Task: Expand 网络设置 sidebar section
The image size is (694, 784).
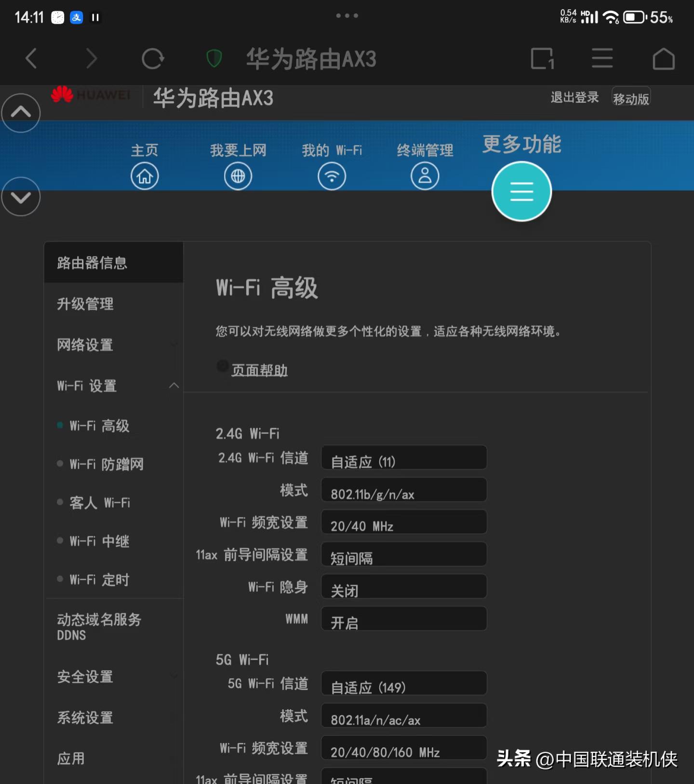Action: tap(114, 345)
